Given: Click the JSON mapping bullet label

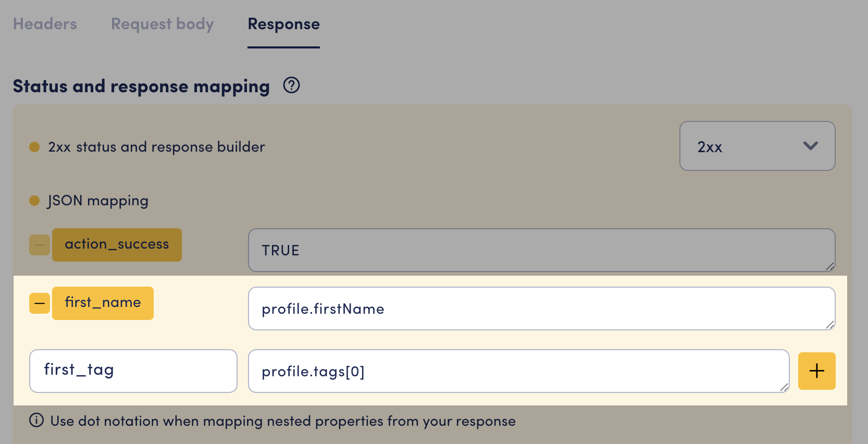Looking at the screenshot, I should pos(97,201).
